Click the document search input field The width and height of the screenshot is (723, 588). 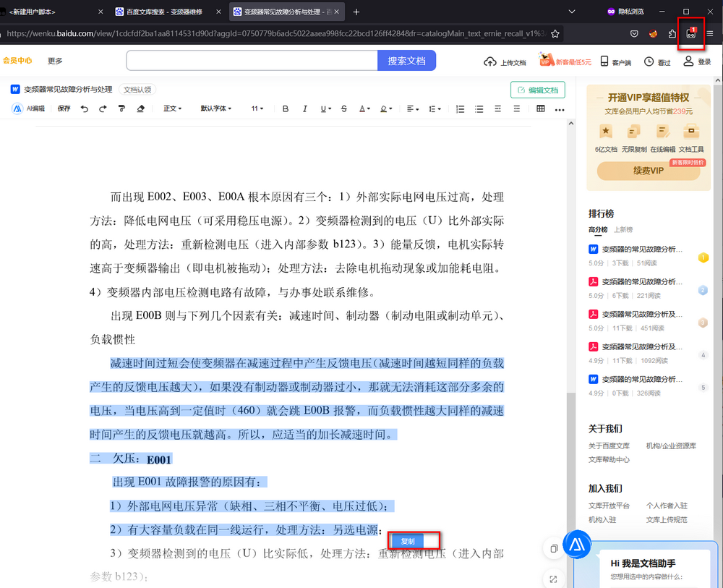coord(252,61)
